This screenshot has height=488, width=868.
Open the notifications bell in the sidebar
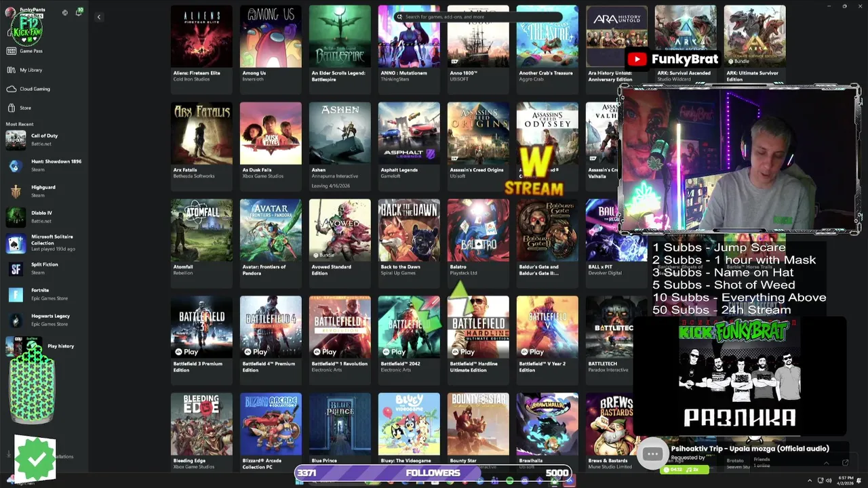79,12
